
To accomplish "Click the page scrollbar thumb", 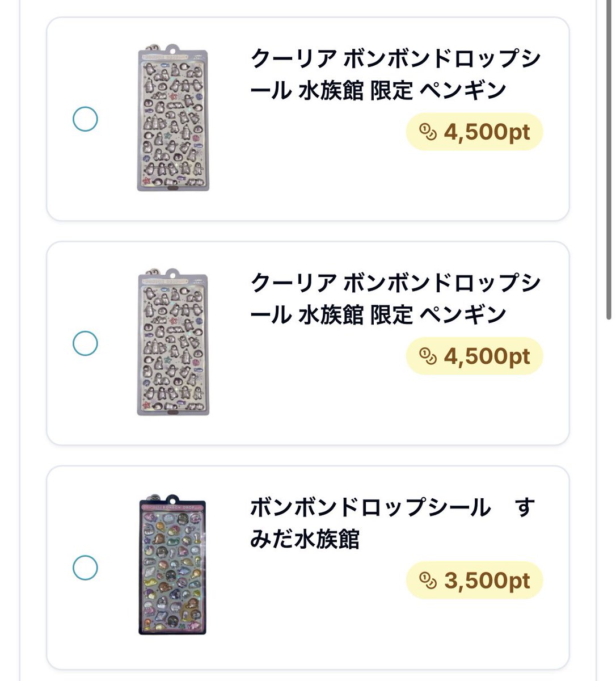I will pyautogui.click(x=610, y=159).
